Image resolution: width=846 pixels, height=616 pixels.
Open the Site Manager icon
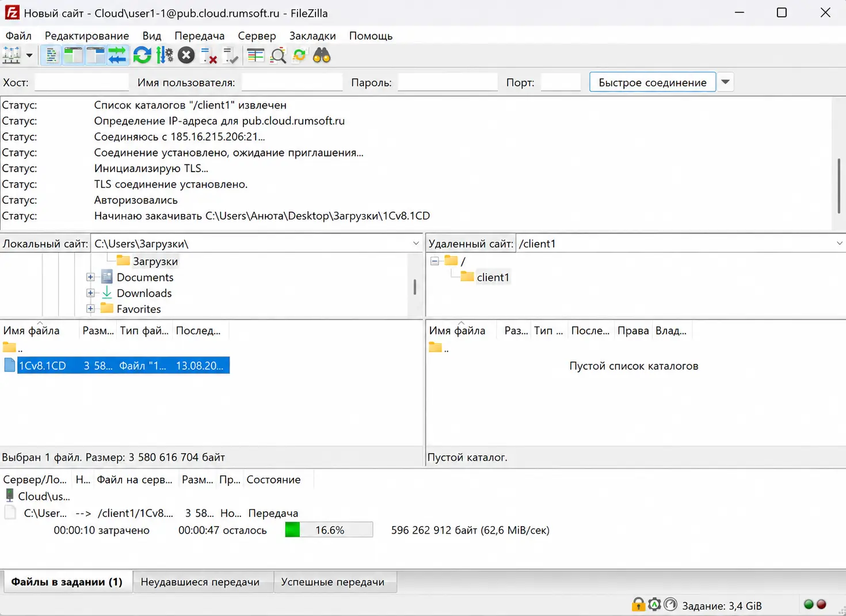tap(12, 55)
